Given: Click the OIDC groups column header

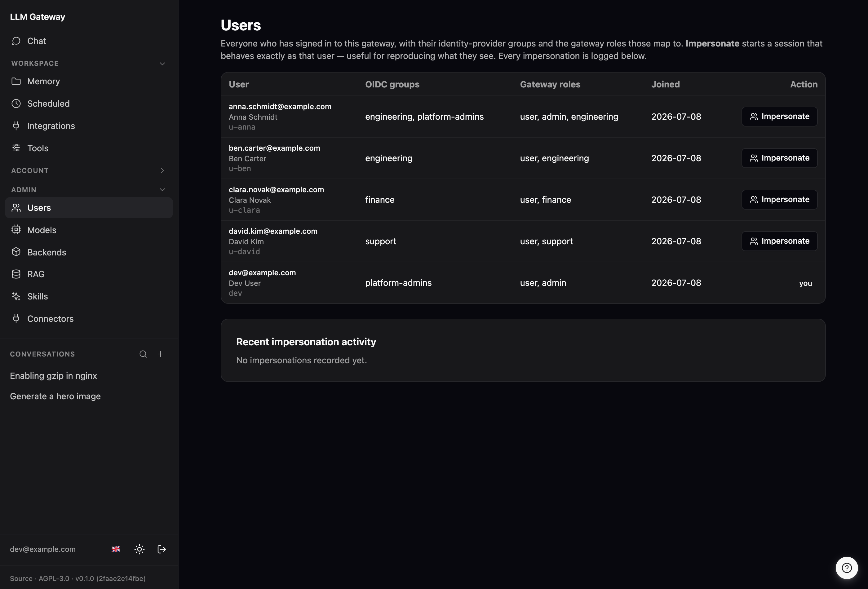Looking at the screenshot, I should point(392,84).
